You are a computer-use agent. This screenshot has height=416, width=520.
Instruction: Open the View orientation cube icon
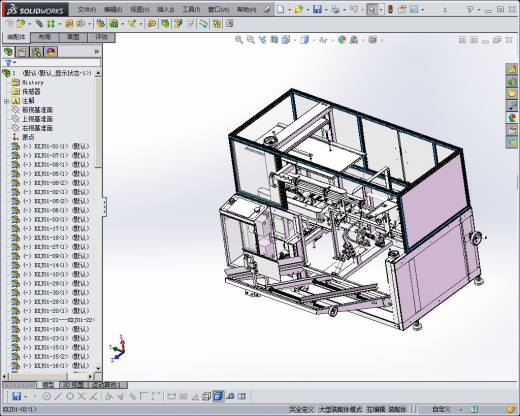[286, 40]
